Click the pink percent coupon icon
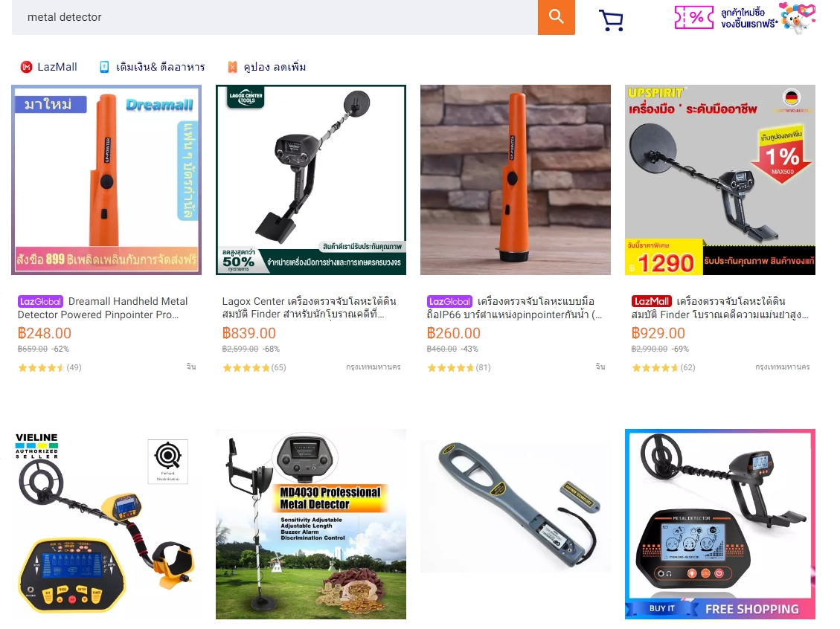This screenshot has height=629, width=840. tap(693, 17)
